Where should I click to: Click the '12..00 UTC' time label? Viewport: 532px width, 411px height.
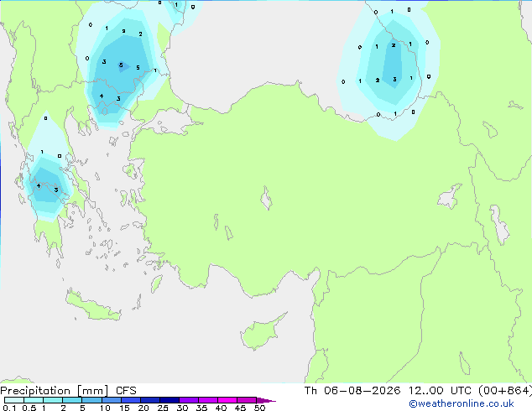440,390
